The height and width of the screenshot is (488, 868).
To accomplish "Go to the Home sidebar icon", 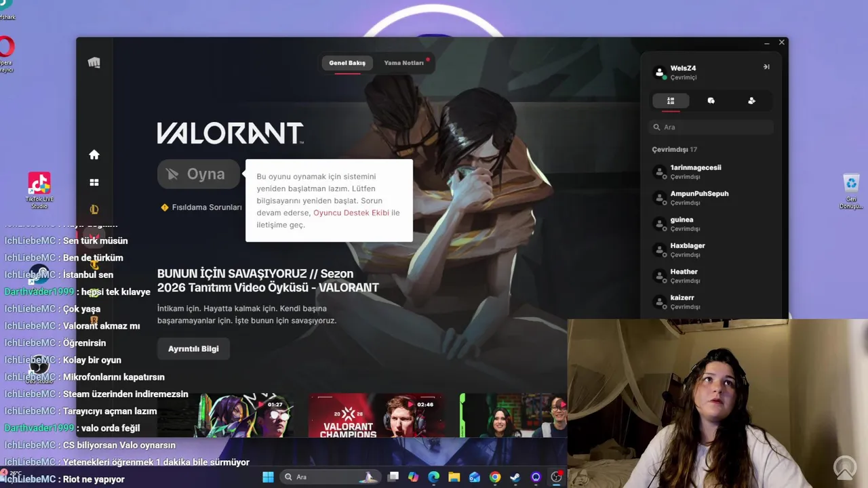I will click(94, 155).
